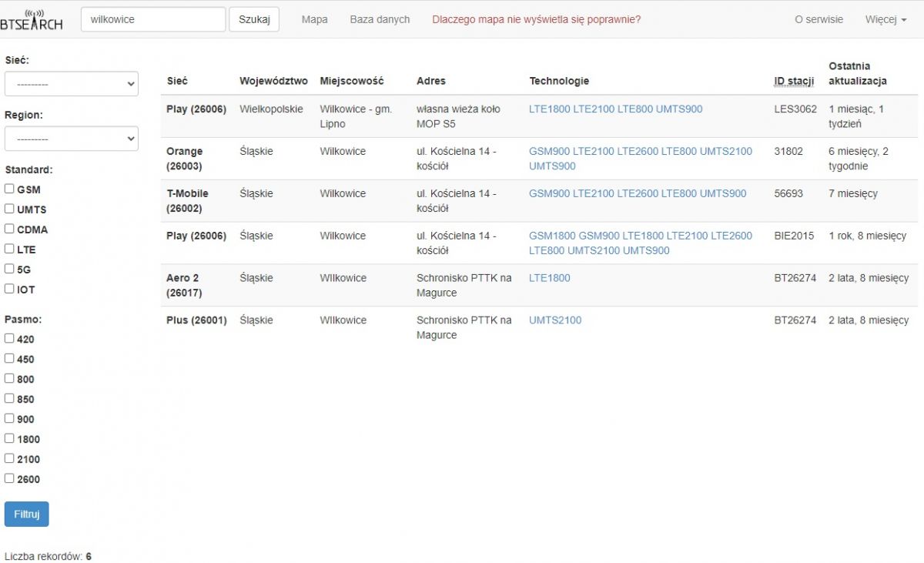Click the 7 miesięcy update value

[x=853, y=194]
